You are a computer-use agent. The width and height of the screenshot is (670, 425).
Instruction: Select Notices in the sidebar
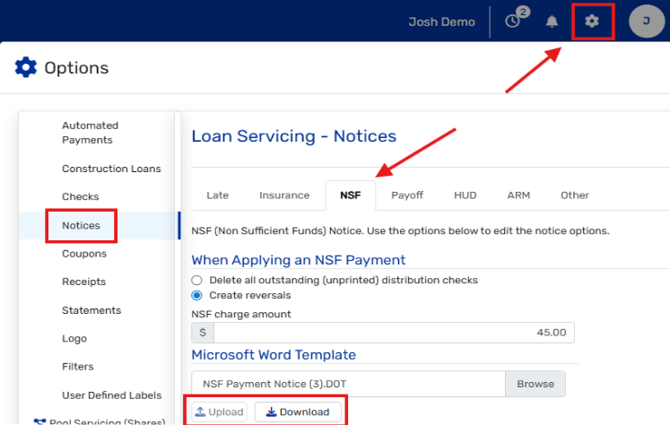[81, 225]
